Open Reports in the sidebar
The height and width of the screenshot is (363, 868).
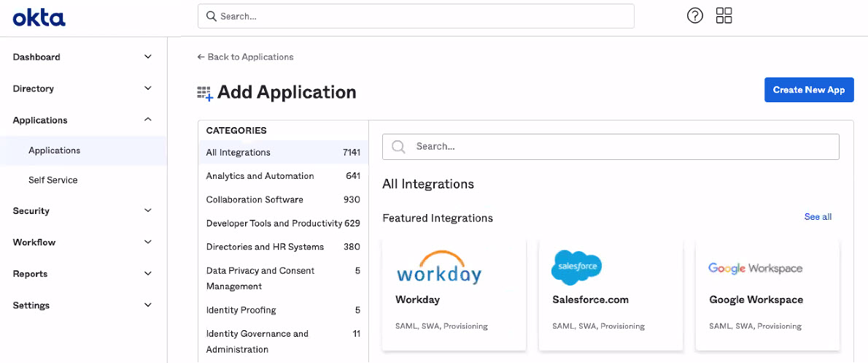pos(30,275)
